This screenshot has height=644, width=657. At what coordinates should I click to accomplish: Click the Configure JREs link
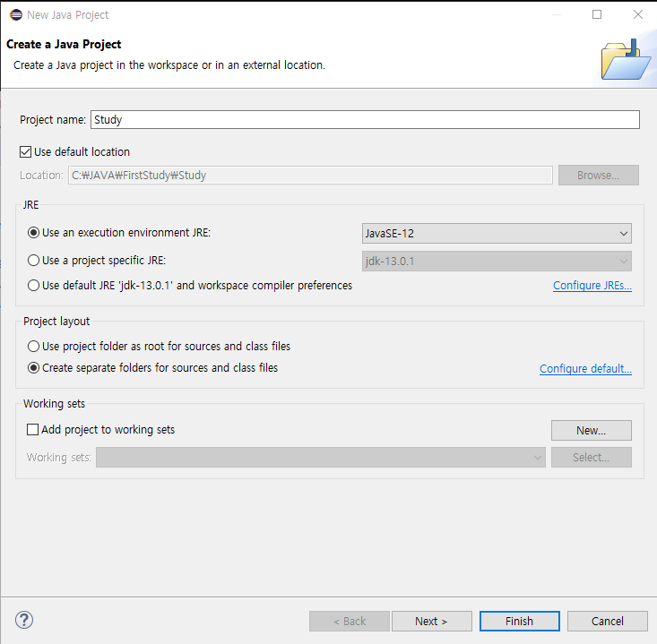click(x=592, y=286)
